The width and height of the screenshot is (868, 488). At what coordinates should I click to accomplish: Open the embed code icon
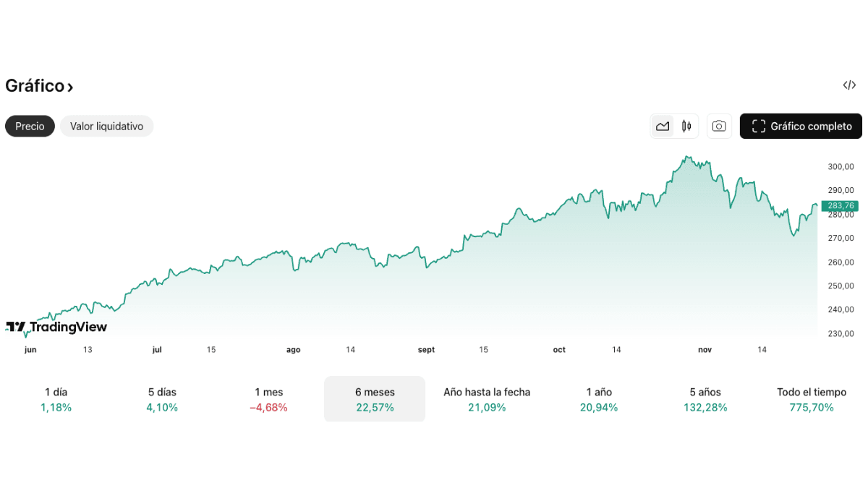tap(851, 85)
